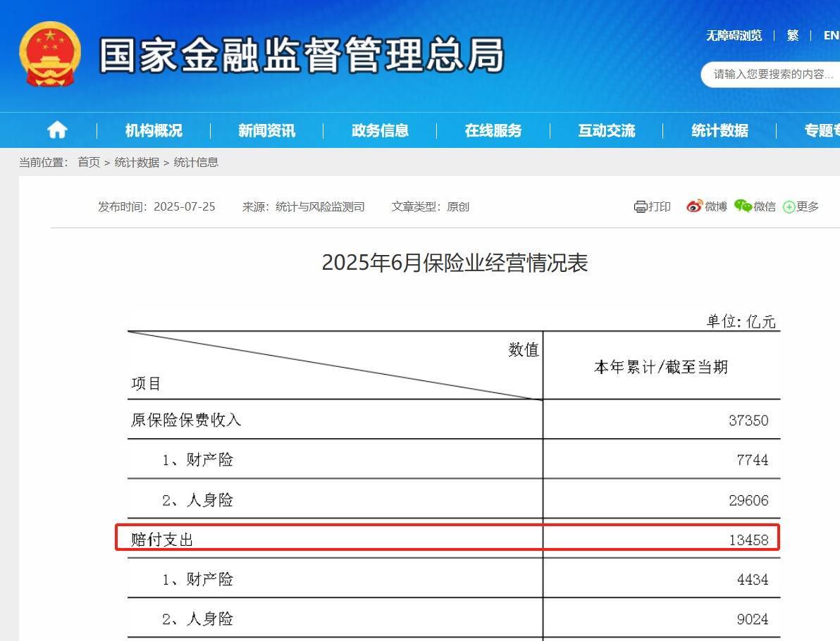Click the printer icon for 打印
Viewport: 840px width, 641px height.
(x=640, y=206)
